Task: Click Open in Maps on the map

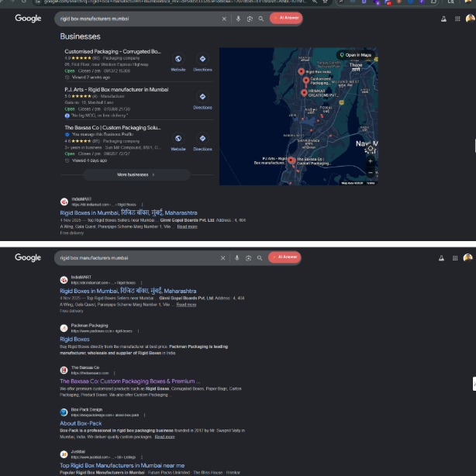Action: pyautogui.click(x=356, y=55)
